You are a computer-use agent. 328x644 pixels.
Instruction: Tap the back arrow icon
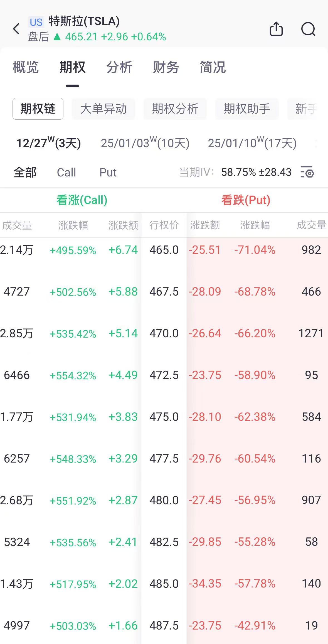coord(16,29)
